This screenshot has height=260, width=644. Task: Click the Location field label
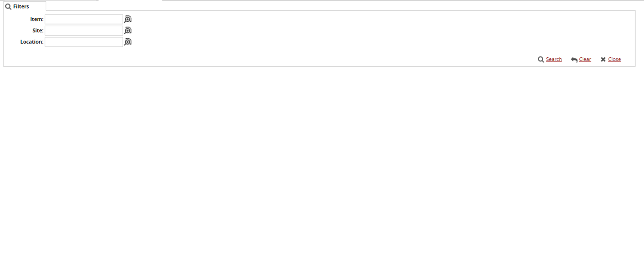point(32,42)
